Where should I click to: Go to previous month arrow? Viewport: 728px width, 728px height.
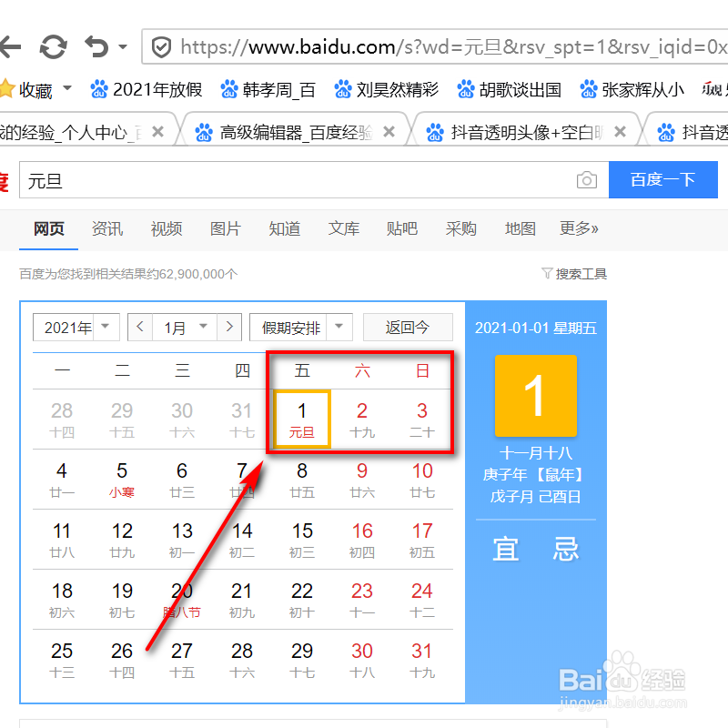click(140, 327)
